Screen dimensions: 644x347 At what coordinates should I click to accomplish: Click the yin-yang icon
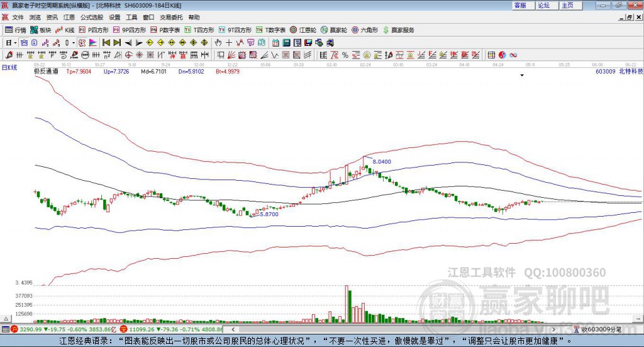click(x=502, y=55)
